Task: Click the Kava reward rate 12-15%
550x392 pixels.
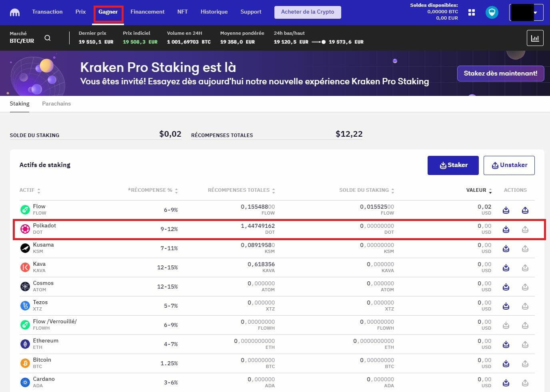Action: 167,267
